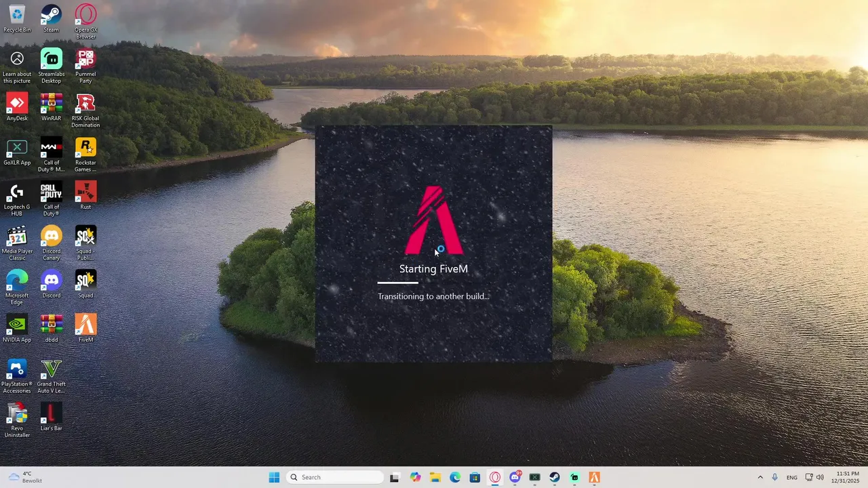Switch to Discord in the taskbar

coord(515,477)
